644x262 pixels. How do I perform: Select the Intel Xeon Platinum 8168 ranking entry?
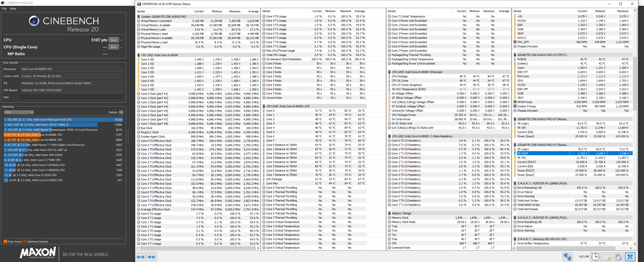point(63,120)
